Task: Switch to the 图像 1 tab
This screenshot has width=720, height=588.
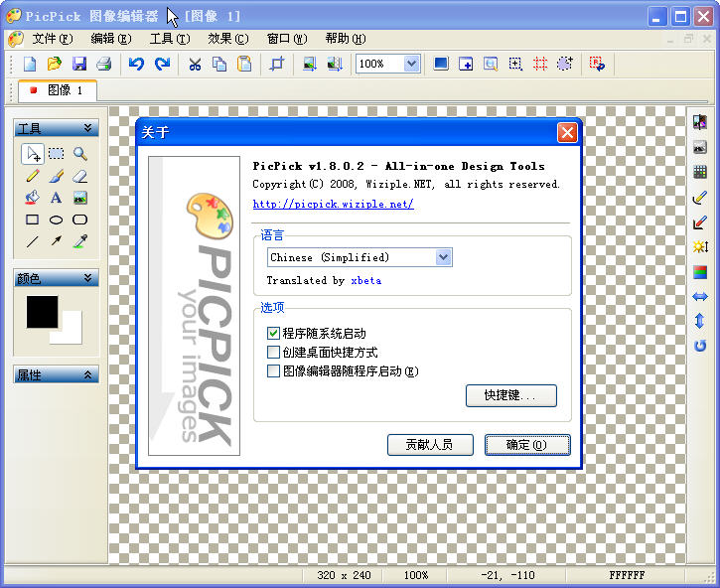Action: [x=58, y=90]
